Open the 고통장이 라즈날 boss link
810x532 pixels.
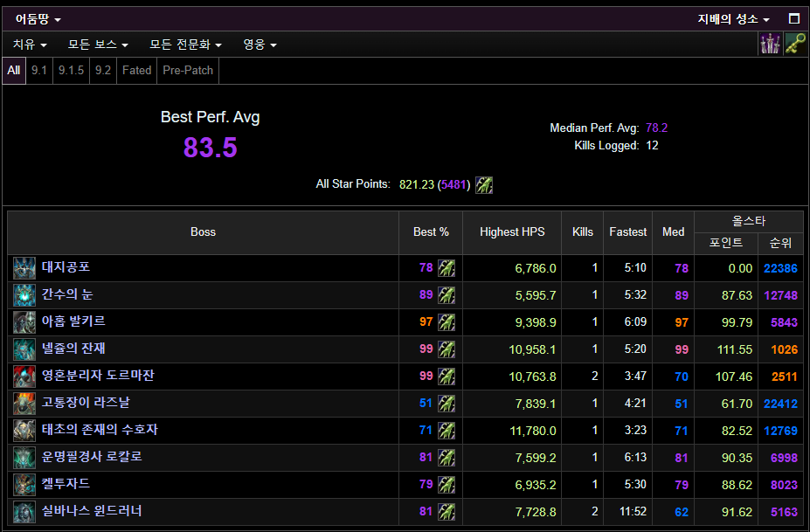86,403
